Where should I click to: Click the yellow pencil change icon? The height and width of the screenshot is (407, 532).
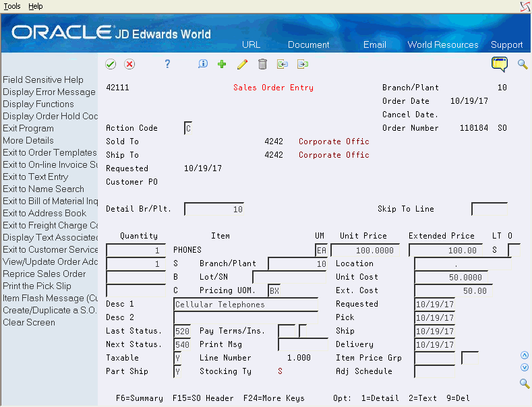(x=242, y=64)
